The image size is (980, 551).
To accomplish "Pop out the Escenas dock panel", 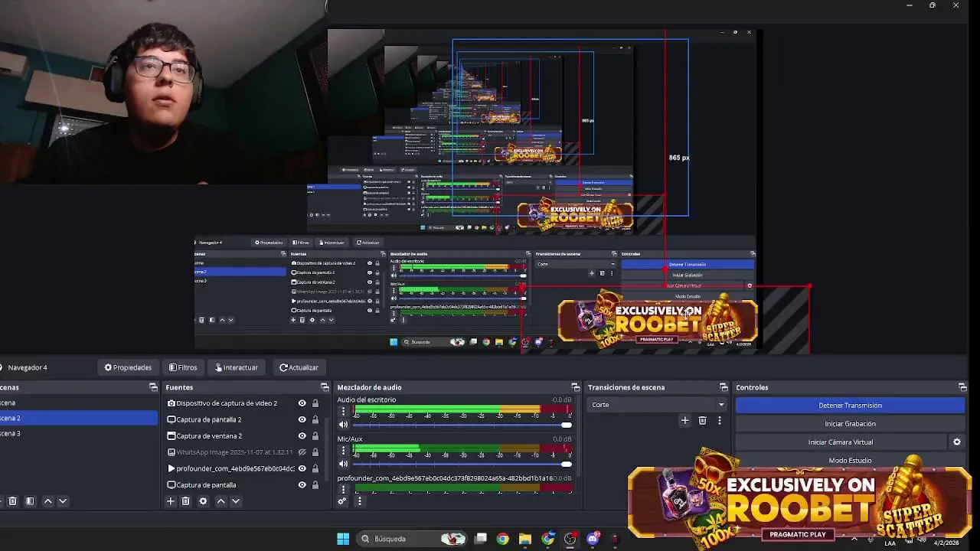I will point(153,387).
